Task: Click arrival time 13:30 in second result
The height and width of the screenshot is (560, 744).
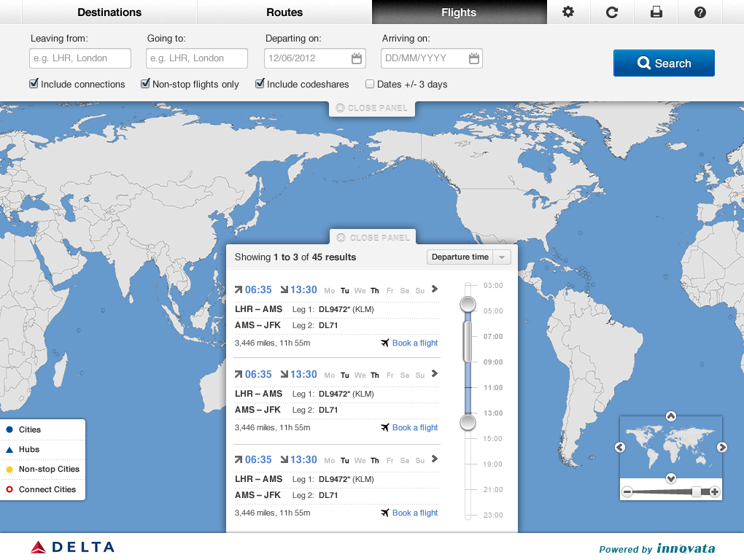Action: tap(303, 374)
